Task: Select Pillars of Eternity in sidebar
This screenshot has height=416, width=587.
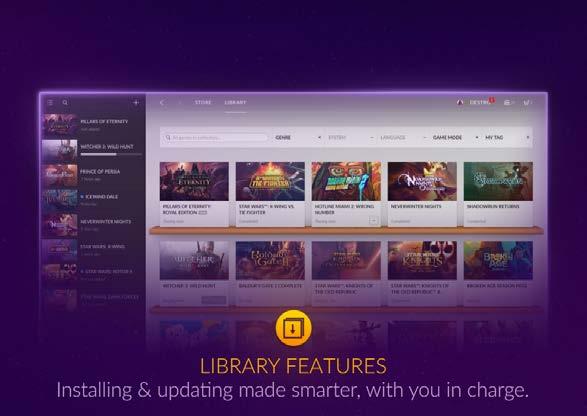Action: tap(93, 125)
